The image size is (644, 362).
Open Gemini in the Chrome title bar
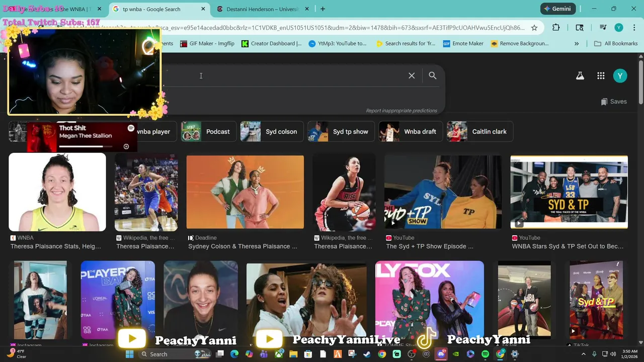click(557, 9)
